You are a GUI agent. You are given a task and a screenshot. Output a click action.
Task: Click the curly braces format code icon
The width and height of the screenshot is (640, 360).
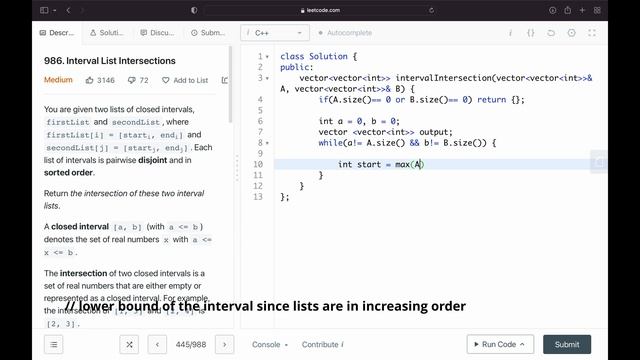[x=531, y=33]
